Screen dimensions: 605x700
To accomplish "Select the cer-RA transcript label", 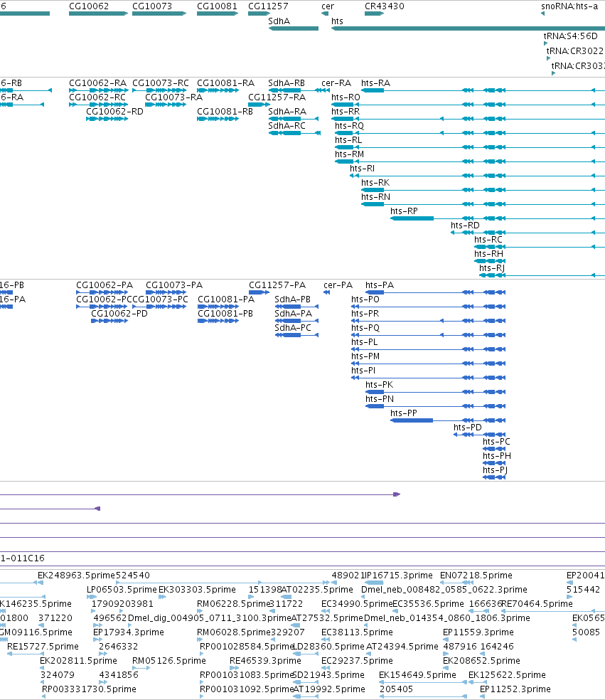I will pyautogui.click(x=336, y=83).
